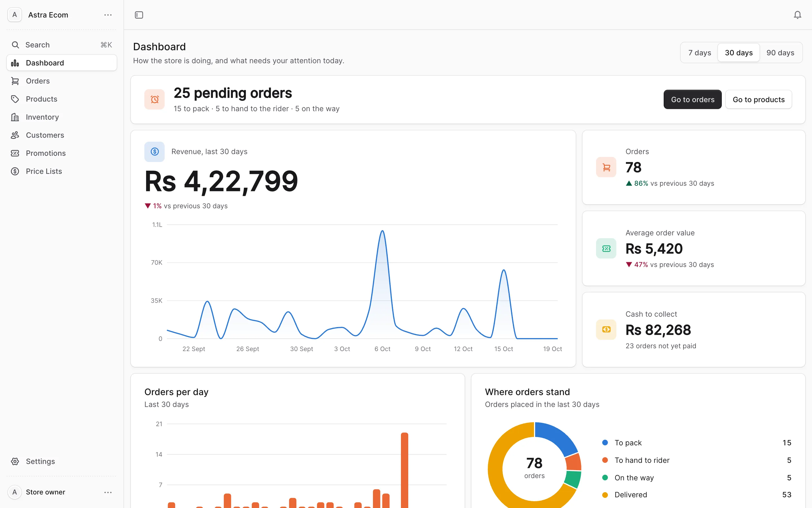Switch range to 90 days

pyautogui.click(x=780, y=53)
